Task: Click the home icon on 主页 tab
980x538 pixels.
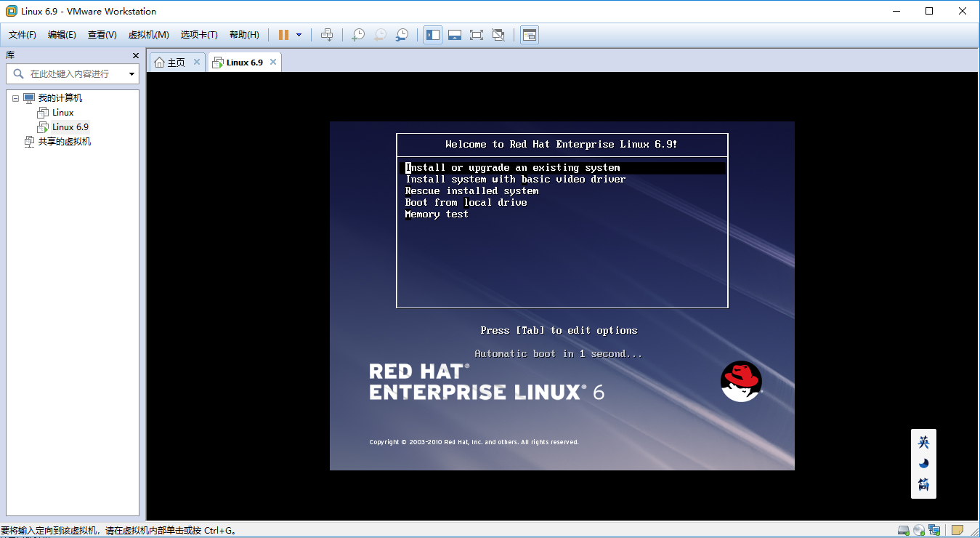Action: click(159, 63)
